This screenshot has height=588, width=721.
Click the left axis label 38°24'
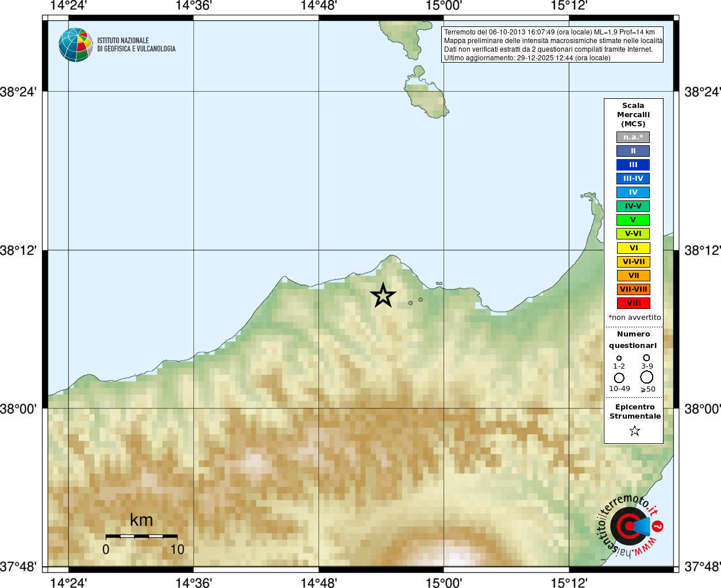[x=18, y=92]
